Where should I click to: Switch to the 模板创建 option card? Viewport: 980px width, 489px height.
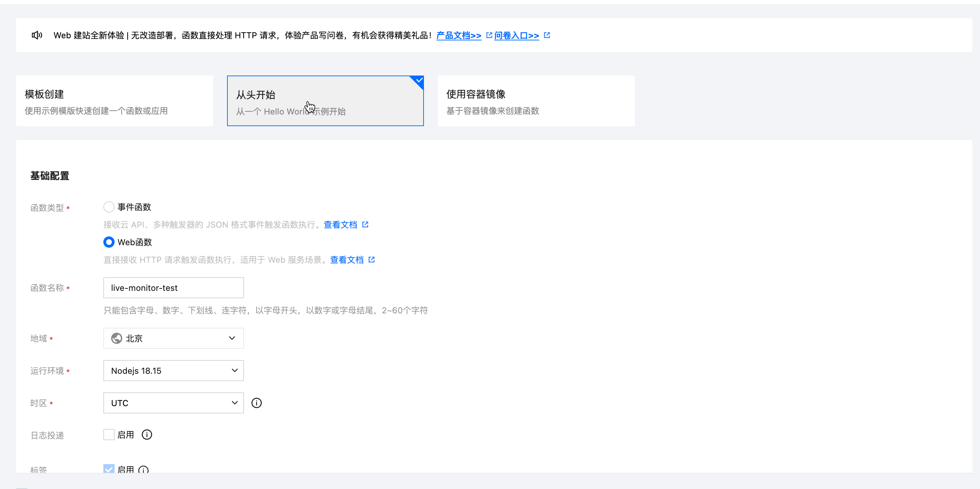click(115, 101)
